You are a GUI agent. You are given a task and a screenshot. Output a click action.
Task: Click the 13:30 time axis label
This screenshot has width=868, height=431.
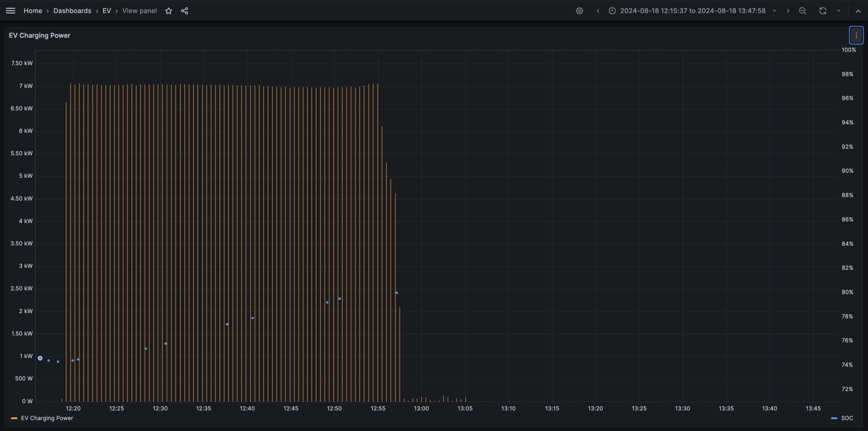coord(682,408)
